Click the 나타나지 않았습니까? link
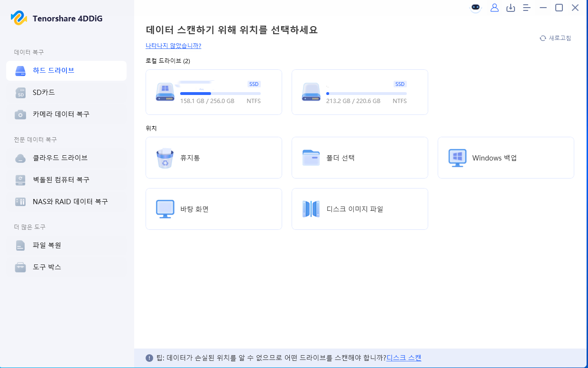 [174, 46]
